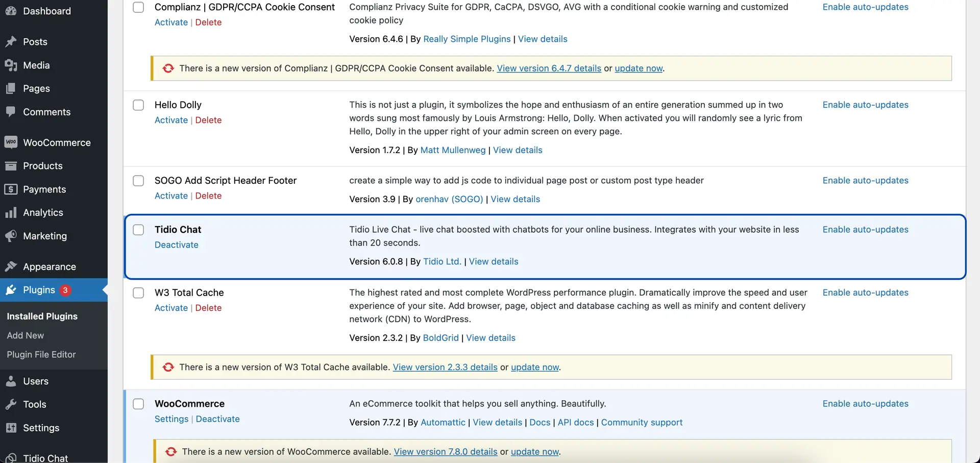The width and height of the screenshot is (980, 463).
Task: Activate SOGO Add Script Header Footer
Action: (x=171, y=196)
